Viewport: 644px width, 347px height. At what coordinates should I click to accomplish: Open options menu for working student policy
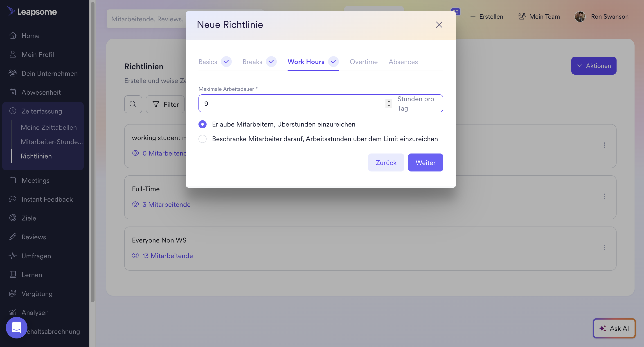[604, 145]
